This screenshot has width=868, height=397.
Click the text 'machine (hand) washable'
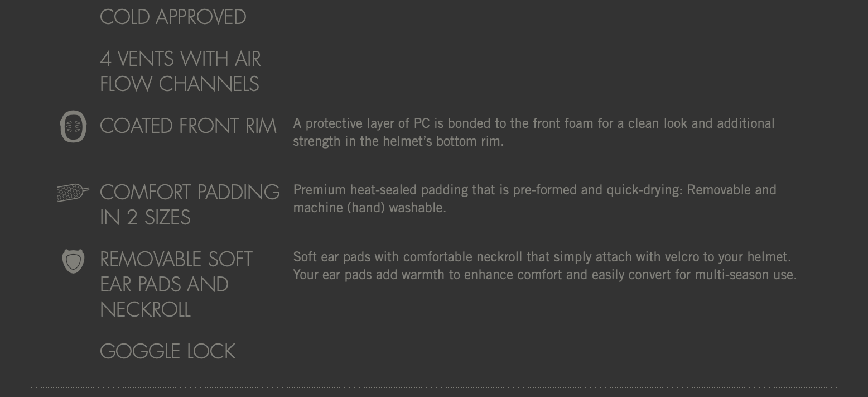(x=370, y=208)
